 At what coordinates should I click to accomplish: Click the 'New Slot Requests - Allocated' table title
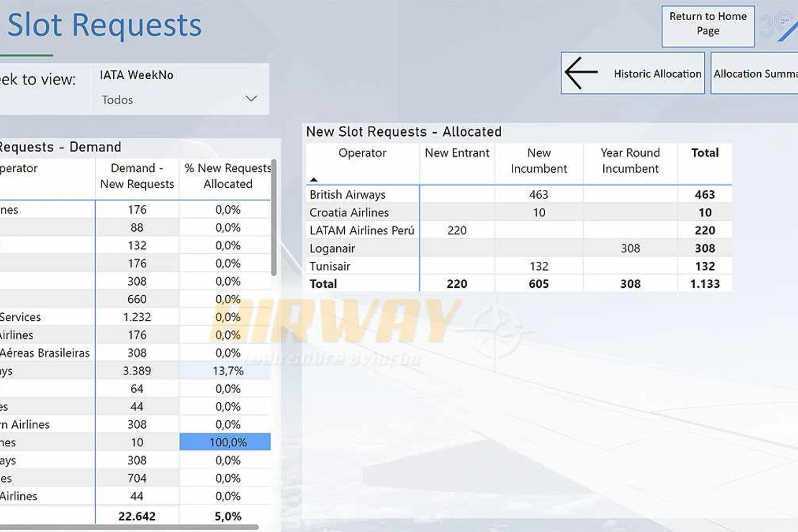pyautogui.click(x=404, y=132)
